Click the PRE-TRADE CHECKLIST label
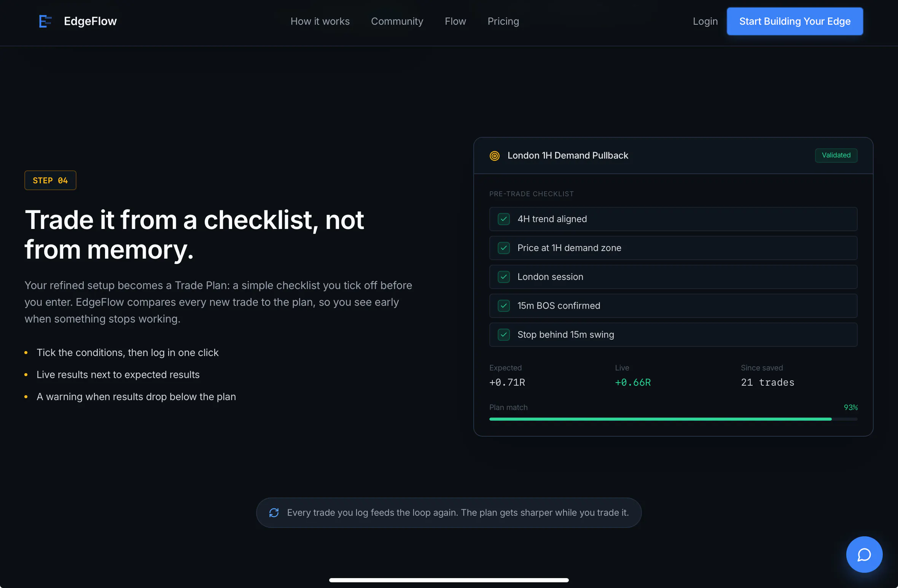Image resolution: width=898 pixels, height=588 pixels. [531, 194]
